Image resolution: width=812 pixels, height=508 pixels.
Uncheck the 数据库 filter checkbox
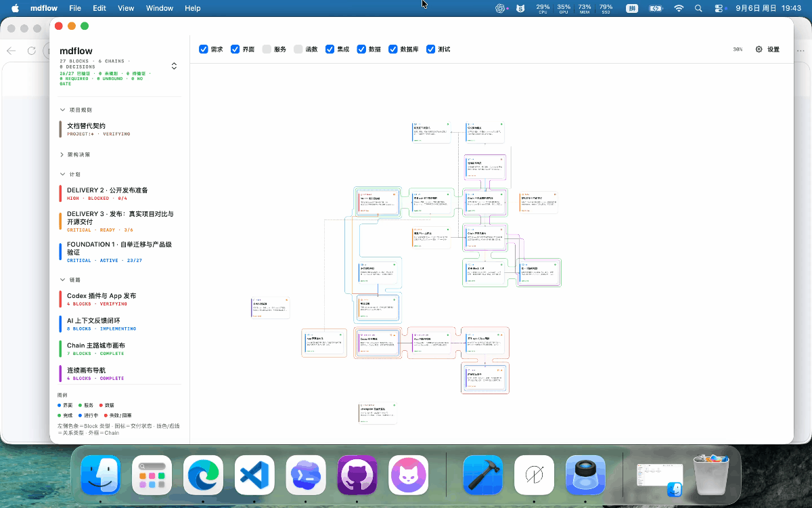pyautogui.click(x=392, y=49)
